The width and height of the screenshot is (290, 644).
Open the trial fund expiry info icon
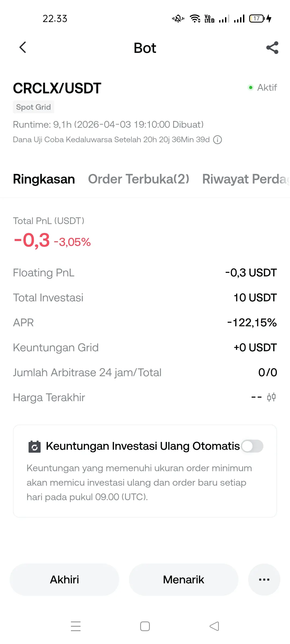click(217, 140)
